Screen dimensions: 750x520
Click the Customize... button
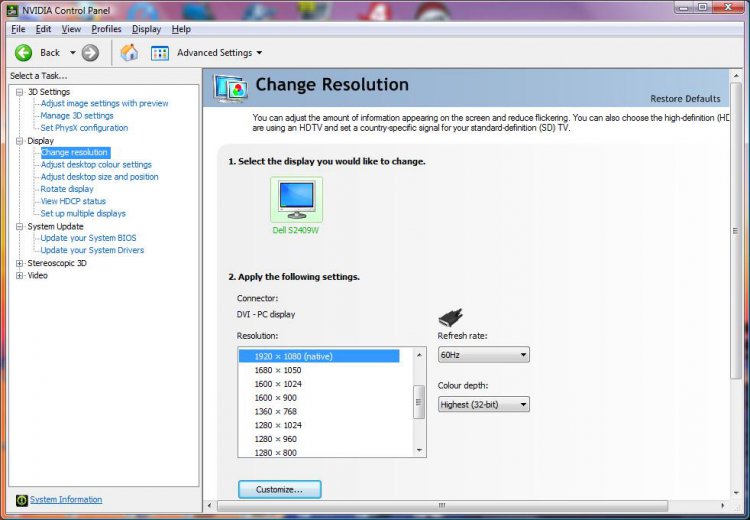[x=279, y=490]
